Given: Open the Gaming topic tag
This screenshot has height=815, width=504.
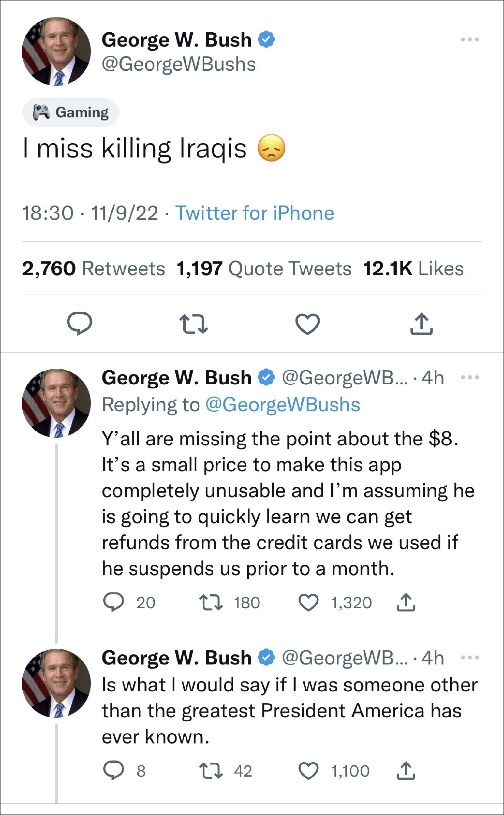Looking at the screenshot, I should pos(71,112).
